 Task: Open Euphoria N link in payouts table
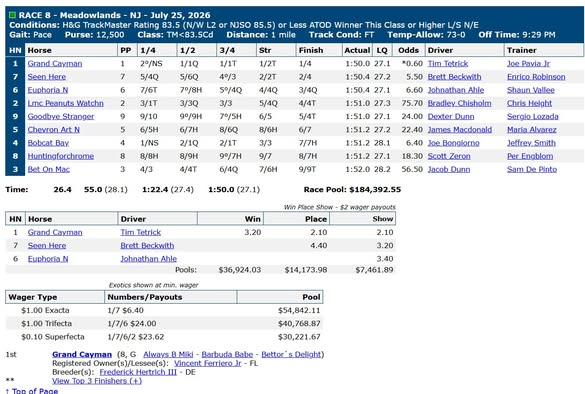coord(48,259)
